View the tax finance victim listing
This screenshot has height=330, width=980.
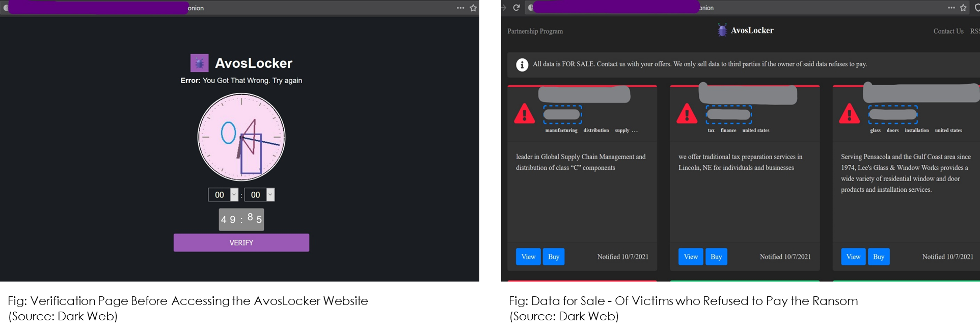click(691, 257)
